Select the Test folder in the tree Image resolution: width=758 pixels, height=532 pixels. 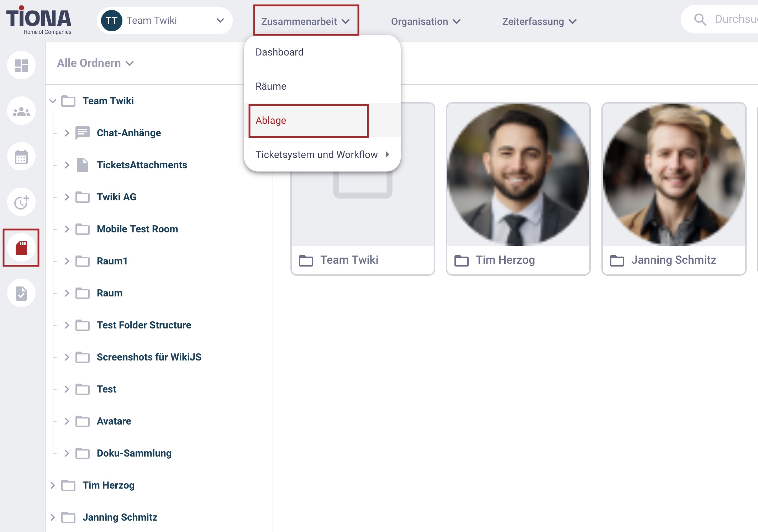click(x=106, y=389)
